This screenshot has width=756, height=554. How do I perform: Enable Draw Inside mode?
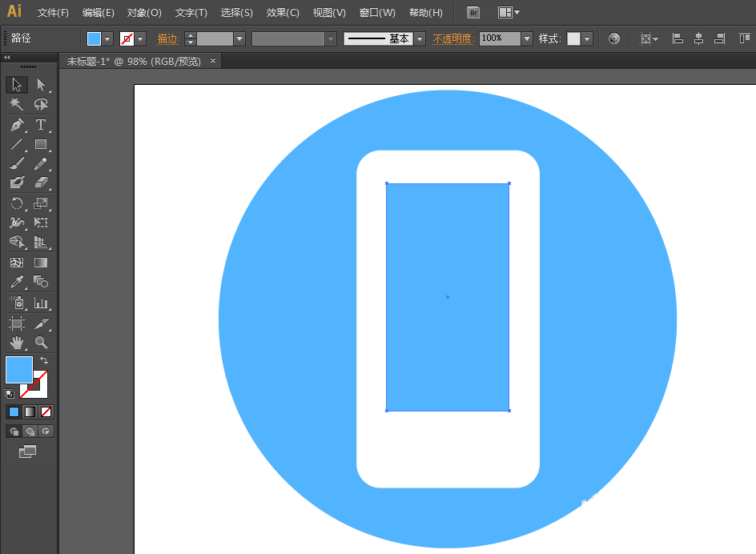click(46, 431)
